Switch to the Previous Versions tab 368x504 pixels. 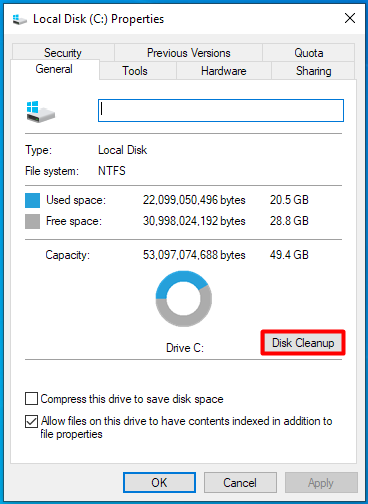(x=189, y=53)
